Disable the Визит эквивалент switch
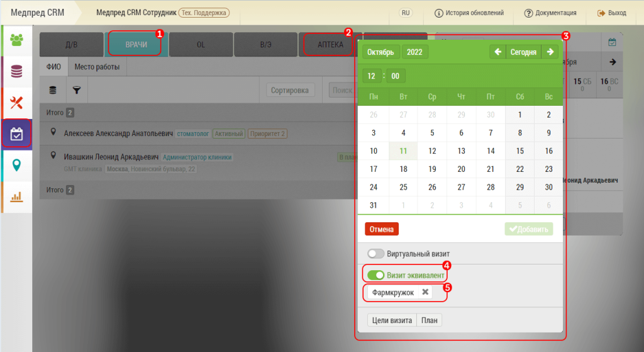644x352 pixels. pyautogui.click(x=376, y=275)
